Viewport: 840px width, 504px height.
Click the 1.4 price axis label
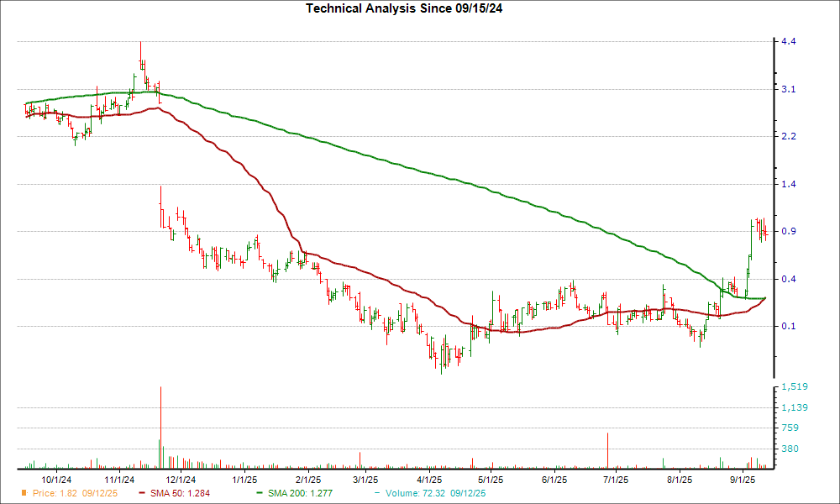point(789,184)
